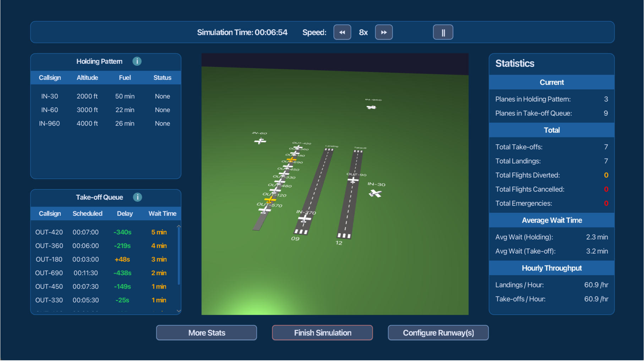Viewport: 644px width, 361px height.
Task: Open Configure Runway(s)
Action: click(x=438, y=333)
